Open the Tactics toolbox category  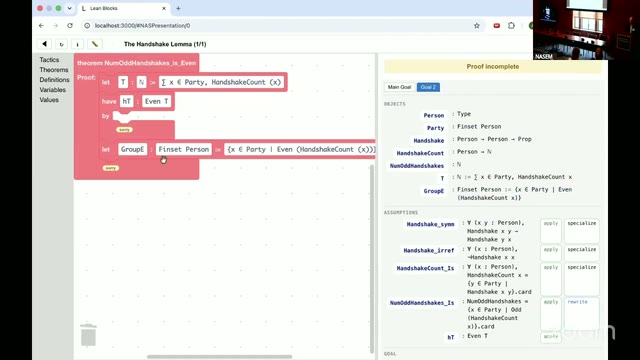click(49, 60)
